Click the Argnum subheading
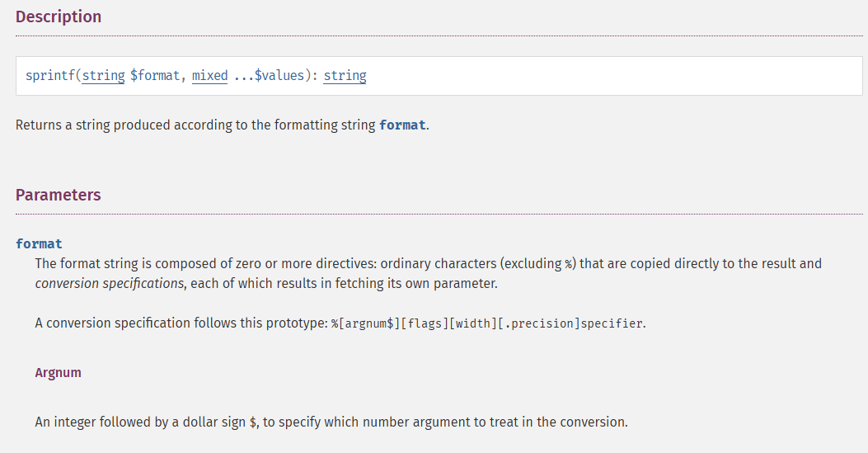The height and width of the screenshot is (453, 868). [x=58, y=372]
